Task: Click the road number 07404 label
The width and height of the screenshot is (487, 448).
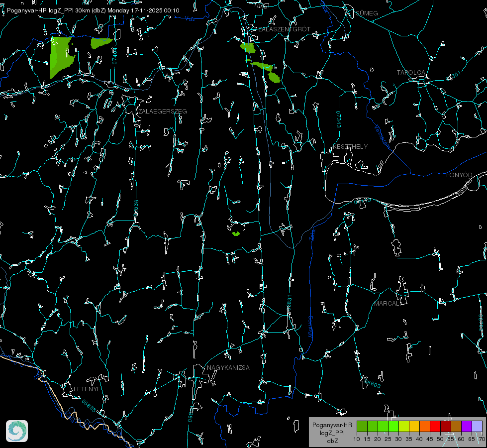Action: tap(115, 56)
